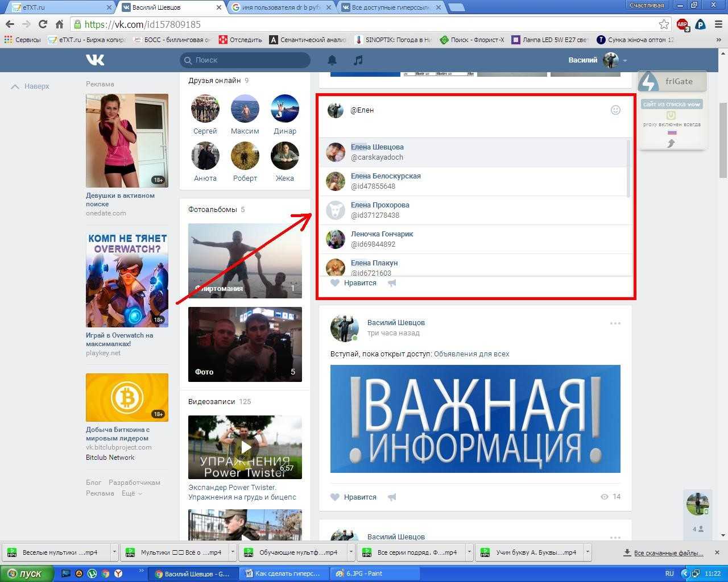Open online friend Роберт's avatar

(245, 156)
